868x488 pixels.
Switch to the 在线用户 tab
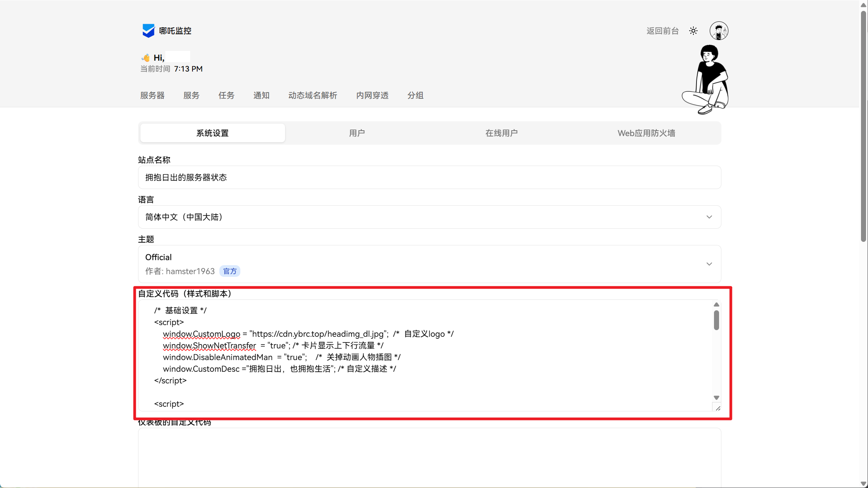(501, 133)
